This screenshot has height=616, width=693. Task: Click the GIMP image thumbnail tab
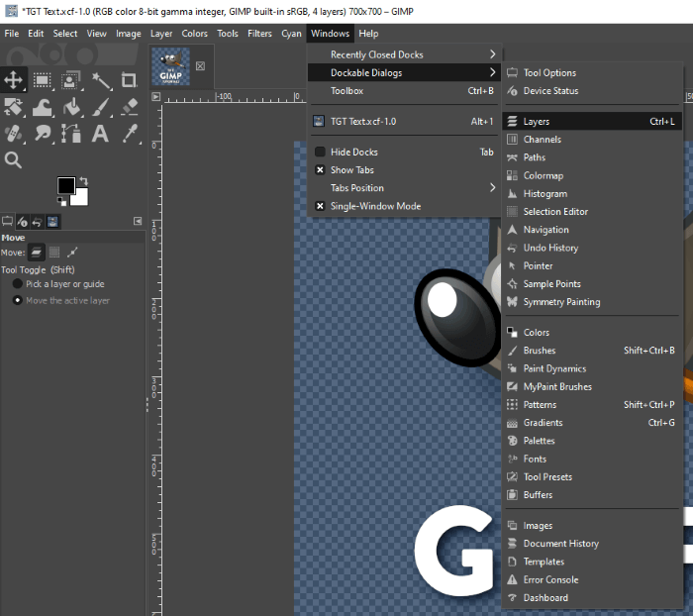click(170, 66)
